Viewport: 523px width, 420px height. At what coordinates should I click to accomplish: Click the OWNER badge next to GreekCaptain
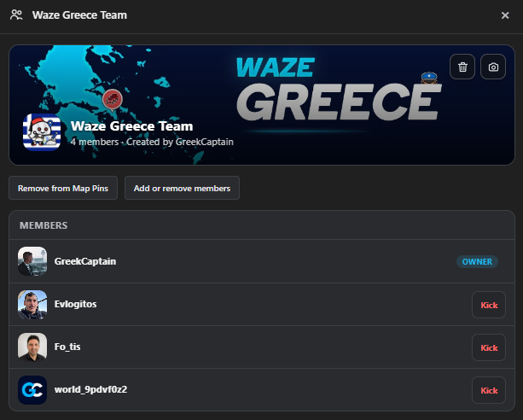click(x=477, y=261)
